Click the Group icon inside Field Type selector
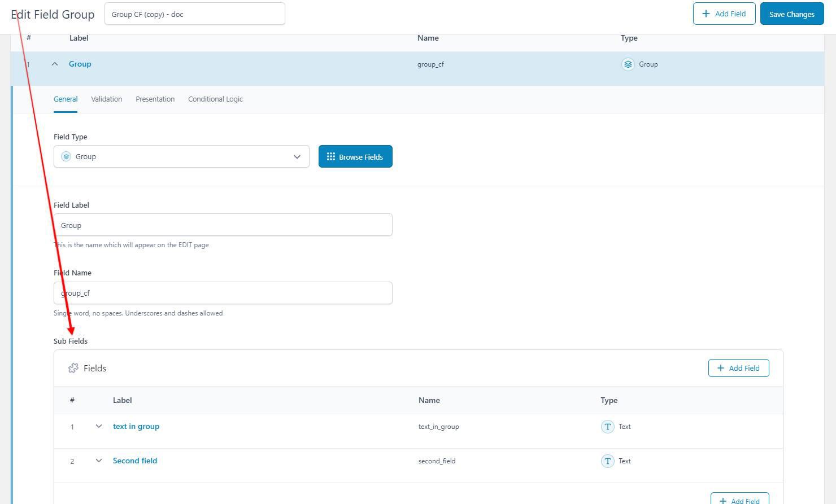836x504 pixels. click(67, 156)
